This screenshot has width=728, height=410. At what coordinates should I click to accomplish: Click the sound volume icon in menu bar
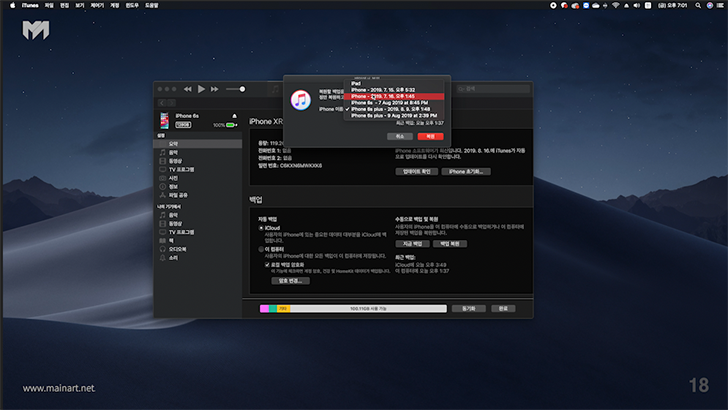pyautogui.click(x=637, y=6)
